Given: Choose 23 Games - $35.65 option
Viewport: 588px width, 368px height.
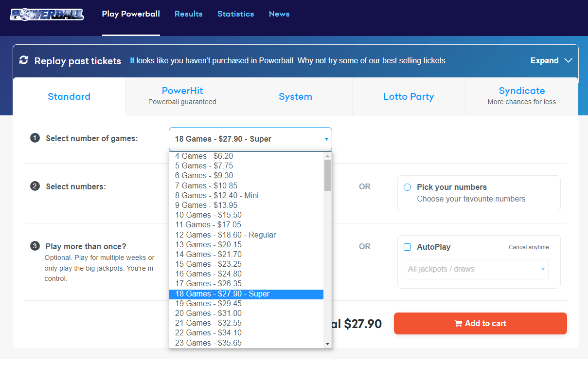Looking at the screenshot, I should click(x=246, y=343).
